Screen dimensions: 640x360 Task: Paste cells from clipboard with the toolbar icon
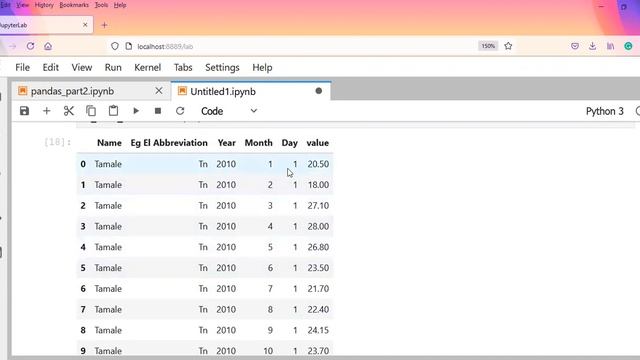[x=113, y=111]
